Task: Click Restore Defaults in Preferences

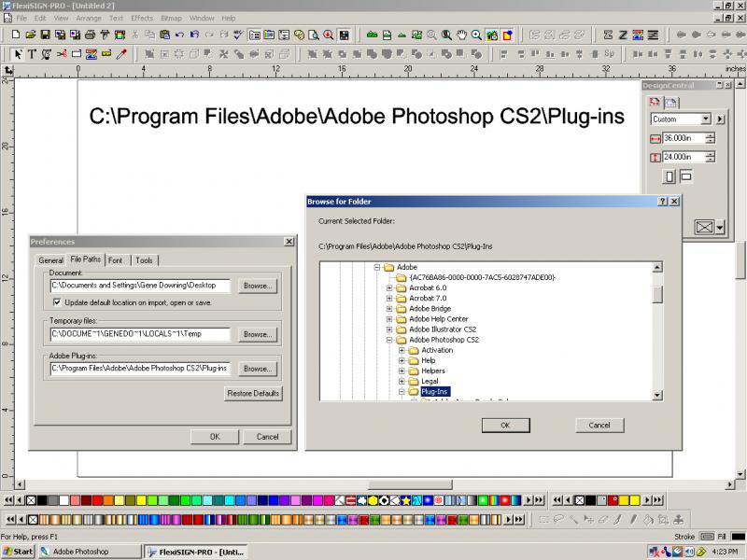Action: 253,393
